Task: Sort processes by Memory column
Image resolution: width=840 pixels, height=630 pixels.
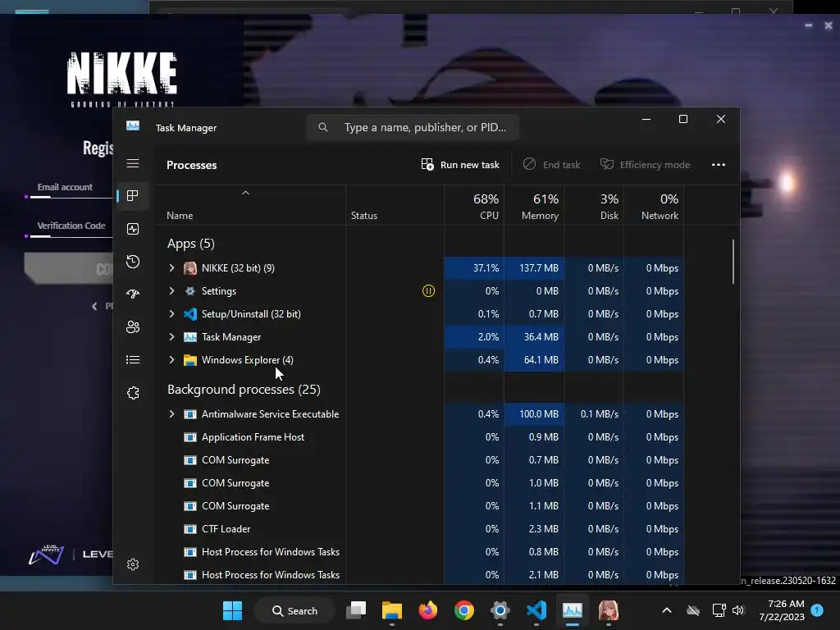Action: tap(534, 206)
